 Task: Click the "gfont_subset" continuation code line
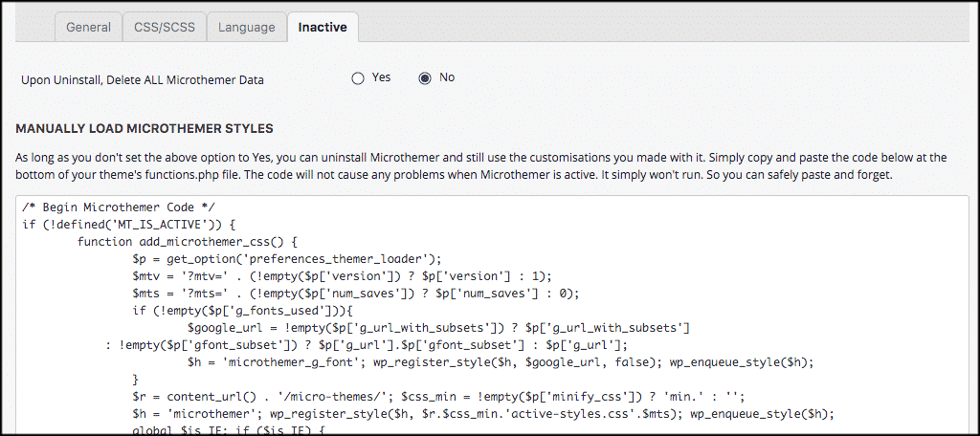coord(367,344)
